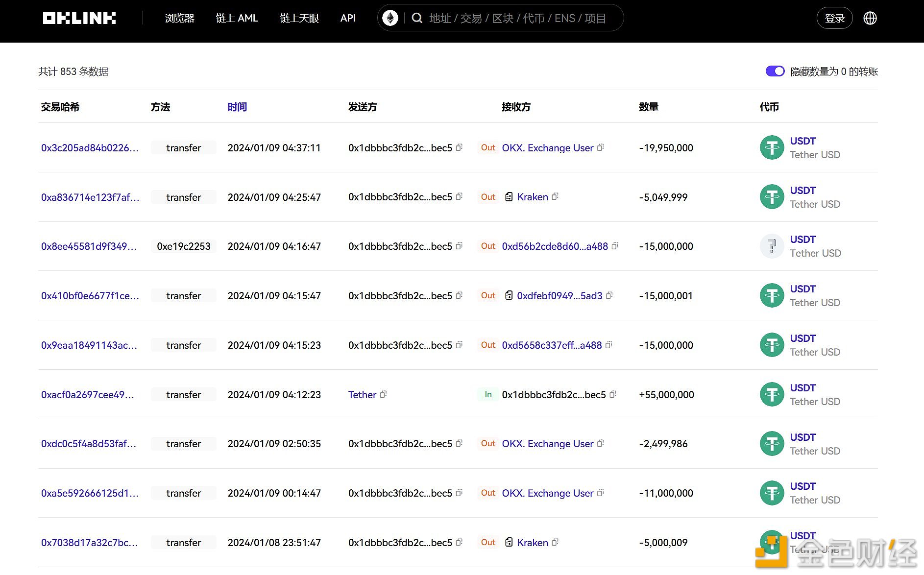Copy sender address in 00:14:47 row

459,493
